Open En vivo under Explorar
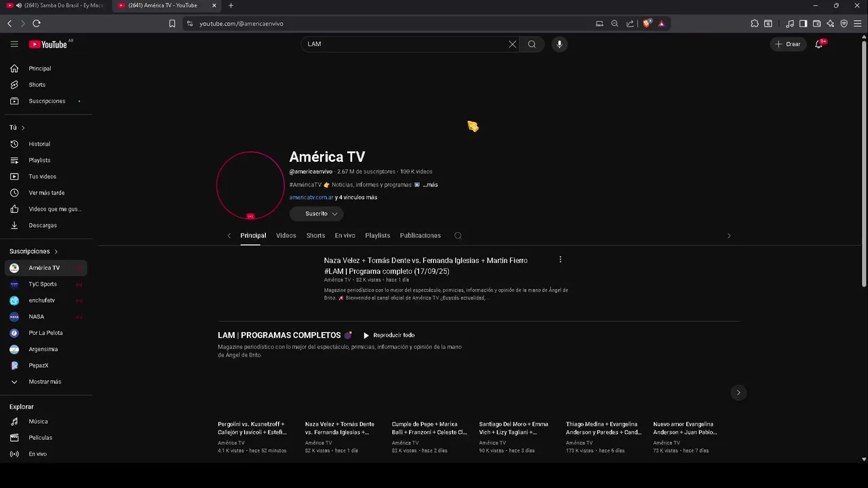Screen dimensions: 868x488 tap(46, 454)
